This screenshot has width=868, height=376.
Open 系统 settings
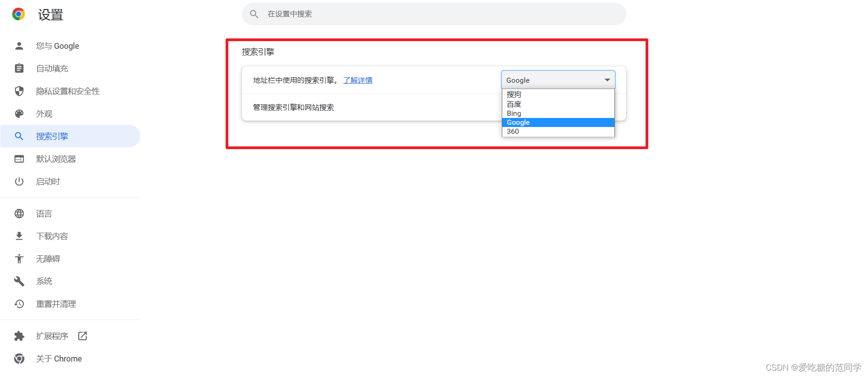[x=71, y=281]
